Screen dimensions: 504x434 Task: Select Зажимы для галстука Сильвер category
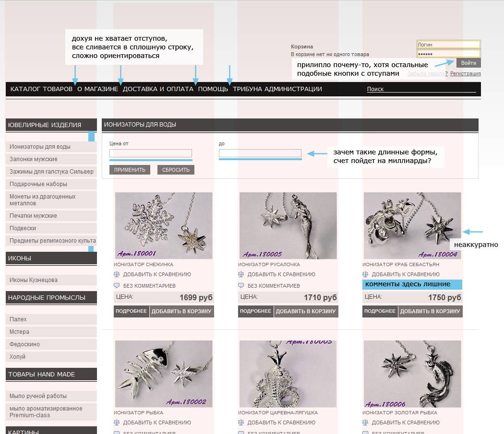[x=51, y=172]
